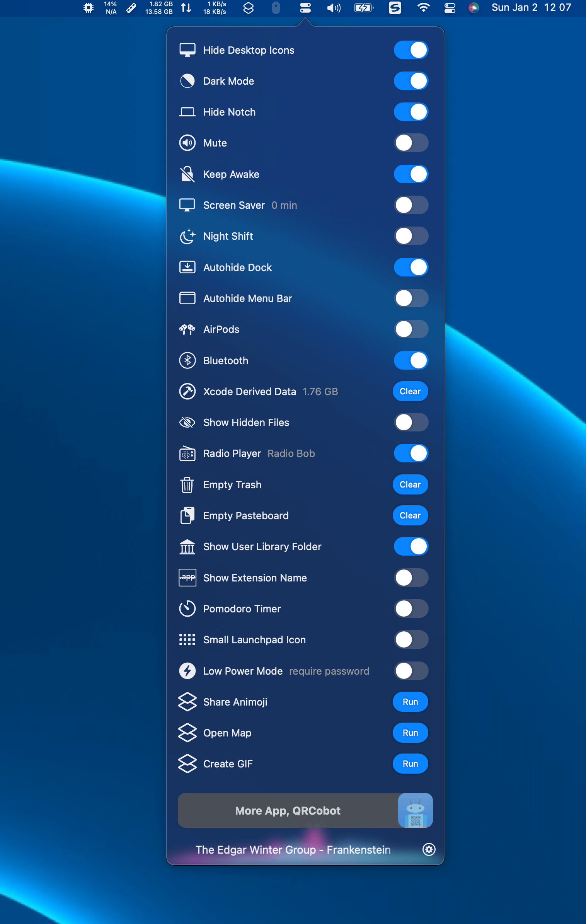Screen dimensions: 586x924
Task: Run the Share Animoji shortcut
Action: [411, 702]
